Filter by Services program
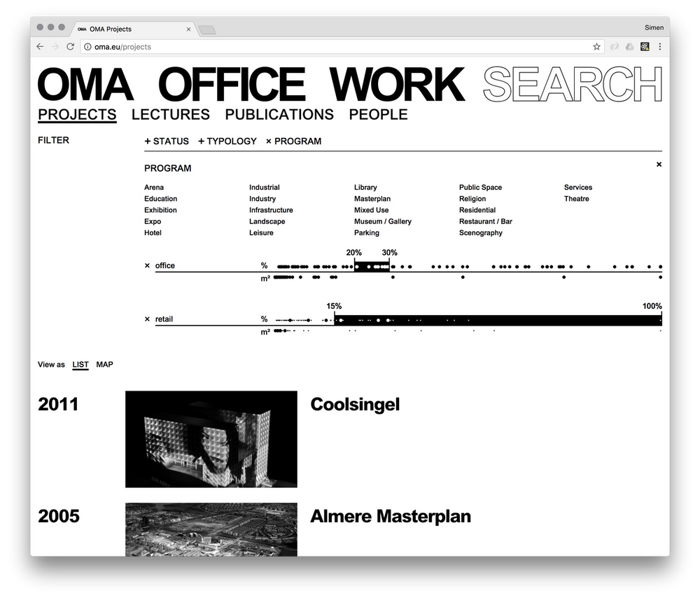The width and height of the screenshot is (700, 600). [x=578, y=188]
